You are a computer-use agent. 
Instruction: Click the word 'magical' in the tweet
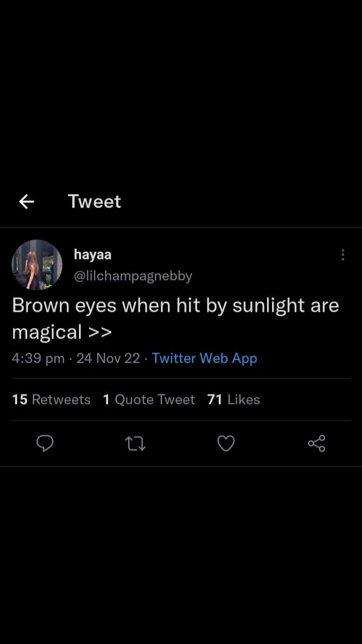coord(47,332)
